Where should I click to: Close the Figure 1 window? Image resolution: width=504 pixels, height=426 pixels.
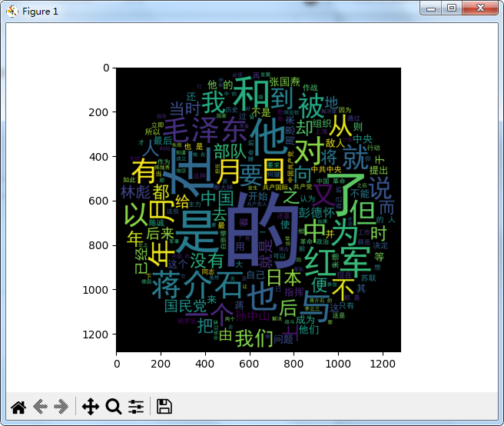(x=482, y=8)
